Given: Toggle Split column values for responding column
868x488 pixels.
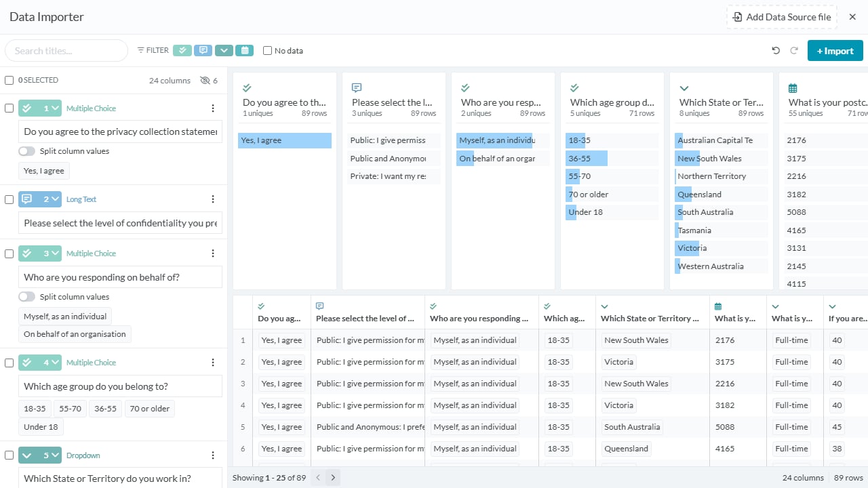Looking at the screenshot, I should 26,297.
